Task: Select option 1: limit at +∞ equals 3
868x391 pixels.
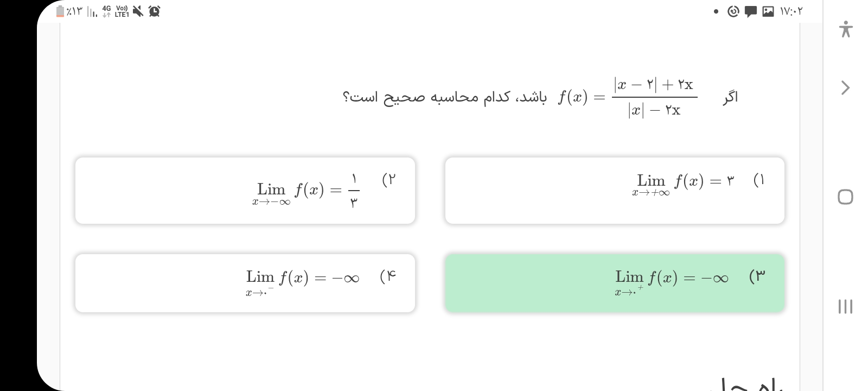Action: (615, 191)
